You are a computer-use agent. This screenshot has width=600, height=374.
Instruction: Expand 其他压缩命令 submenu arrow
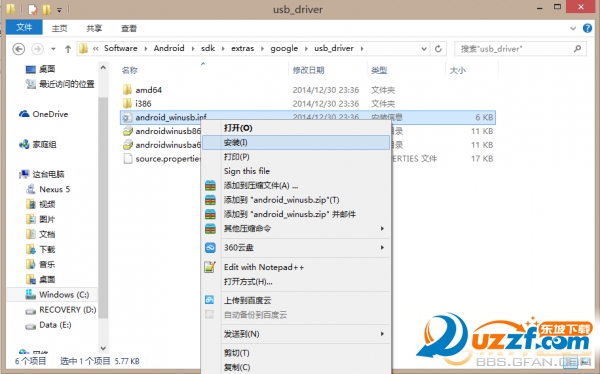point(382,229)
